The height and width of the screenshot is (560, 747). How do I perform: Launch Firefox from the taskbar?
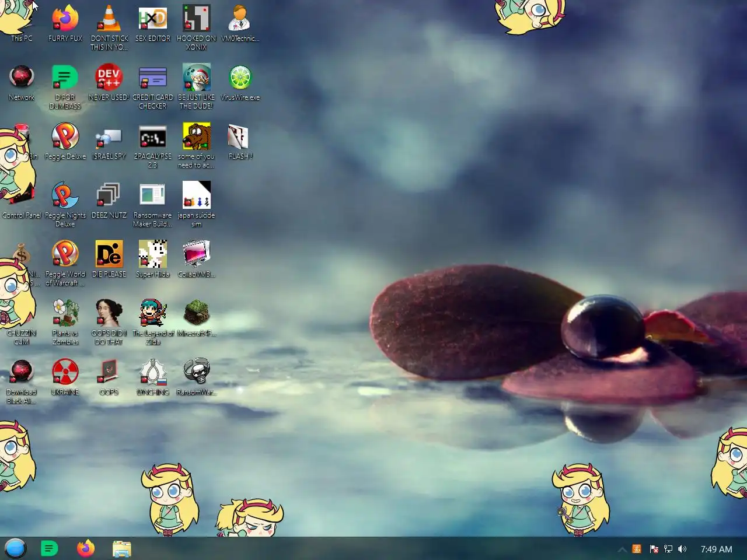point(86,548)
